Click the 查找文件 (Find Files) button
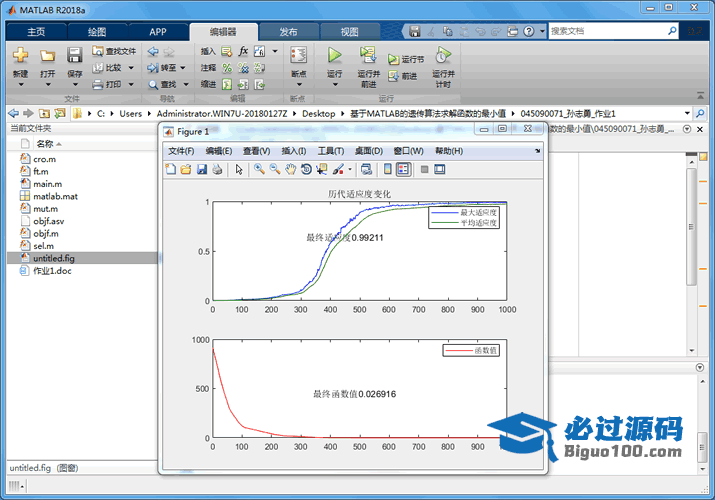 (115, 51)
